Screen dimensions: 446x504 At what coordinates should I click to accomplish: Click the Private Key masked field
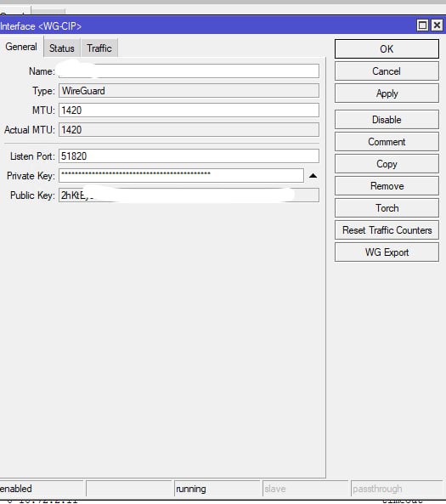[181, 175]
